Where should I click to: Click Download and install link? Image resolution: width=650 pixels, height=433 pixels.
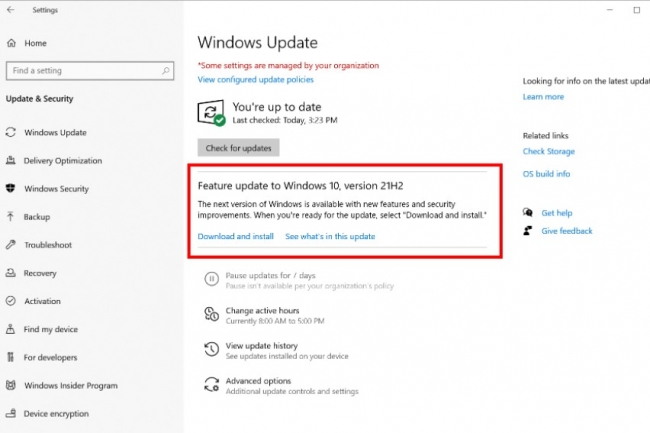[235, 236]
